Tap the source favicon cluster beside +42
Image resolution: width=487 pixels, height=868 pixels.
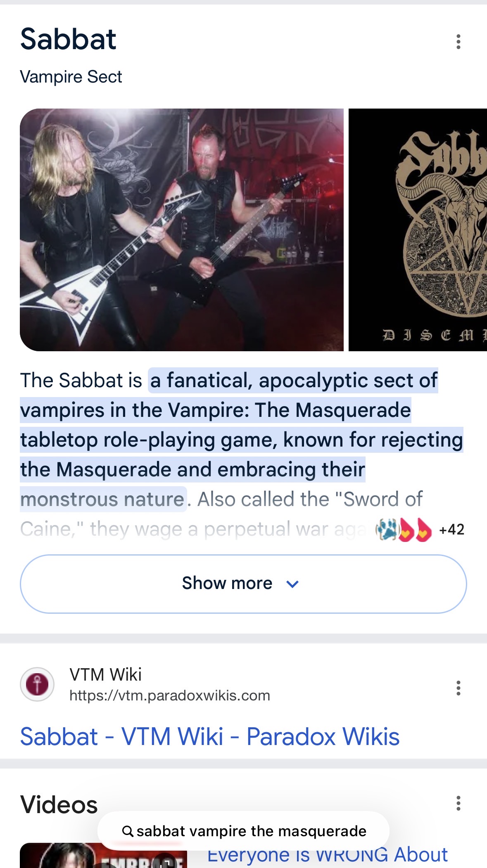tap(403, 530)
